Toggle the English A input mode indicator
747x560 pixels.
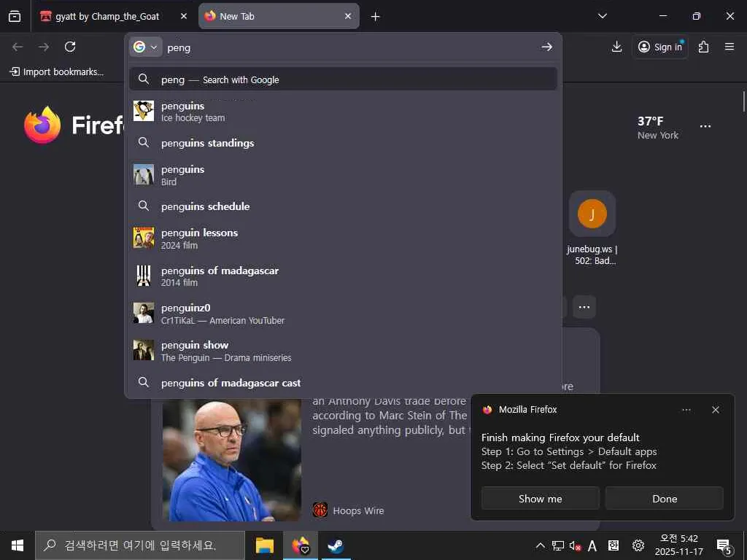point(592,545)
